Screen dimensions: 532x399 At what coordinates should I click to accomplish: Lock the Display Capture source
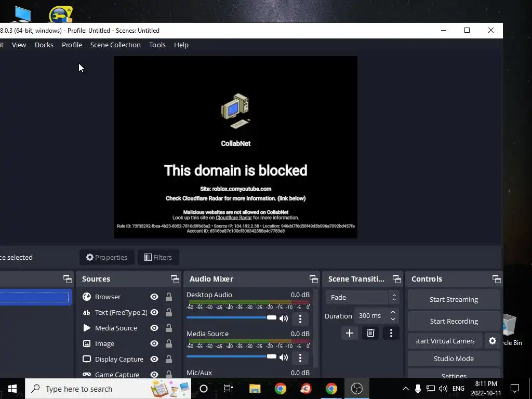169,360
